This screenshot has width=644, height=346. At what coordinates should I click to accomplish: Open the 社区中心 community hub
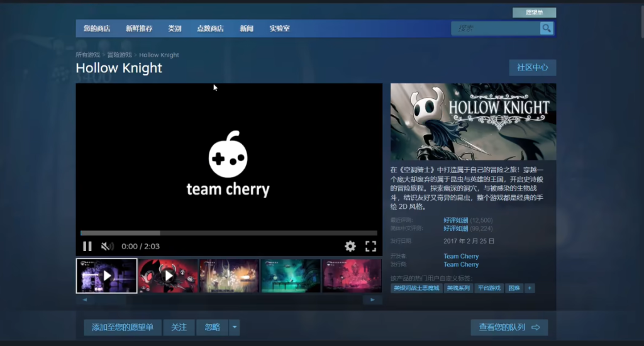[532, 67]
